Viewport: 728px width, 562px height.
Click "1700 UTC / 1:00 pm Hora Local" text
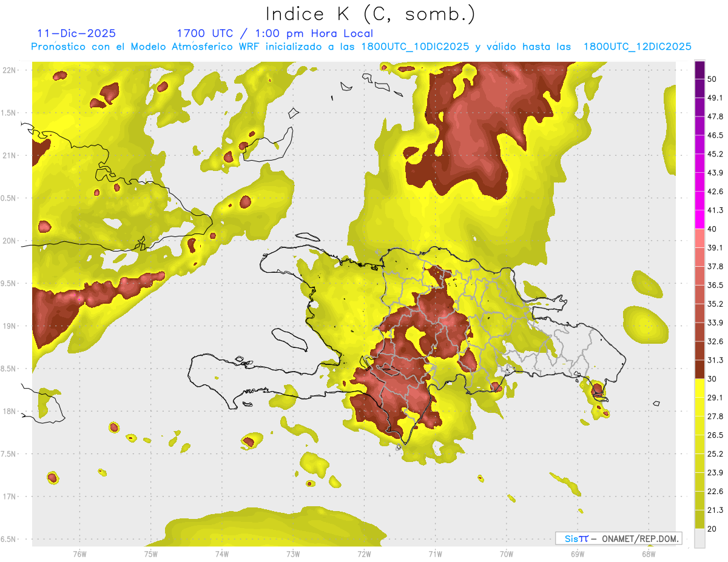pos(275,33)
